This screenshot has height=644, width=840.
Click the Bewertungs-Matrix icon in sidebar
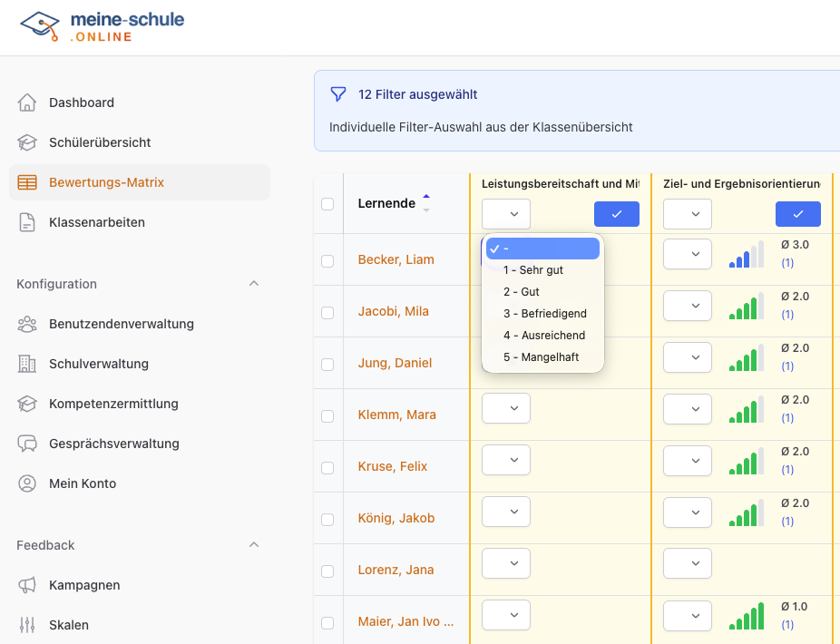(27, 182)
